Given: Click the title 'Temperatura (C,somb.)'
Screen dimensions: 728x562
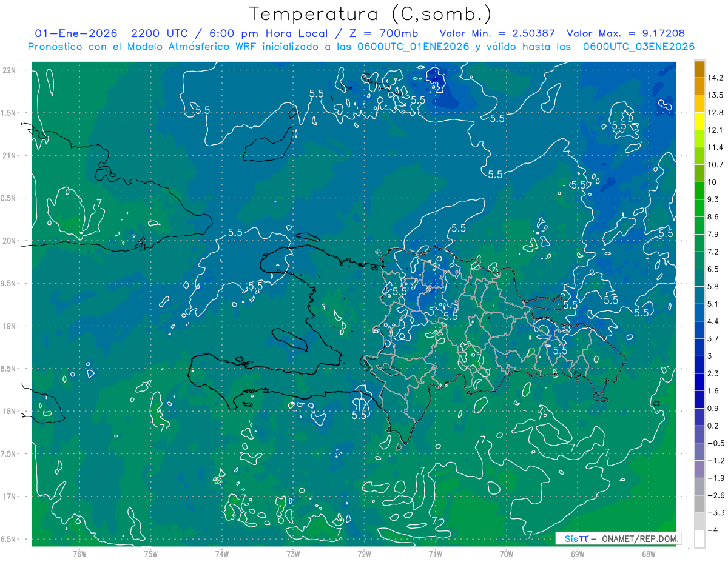Looking at the screenshot, I should pos(371,14).
